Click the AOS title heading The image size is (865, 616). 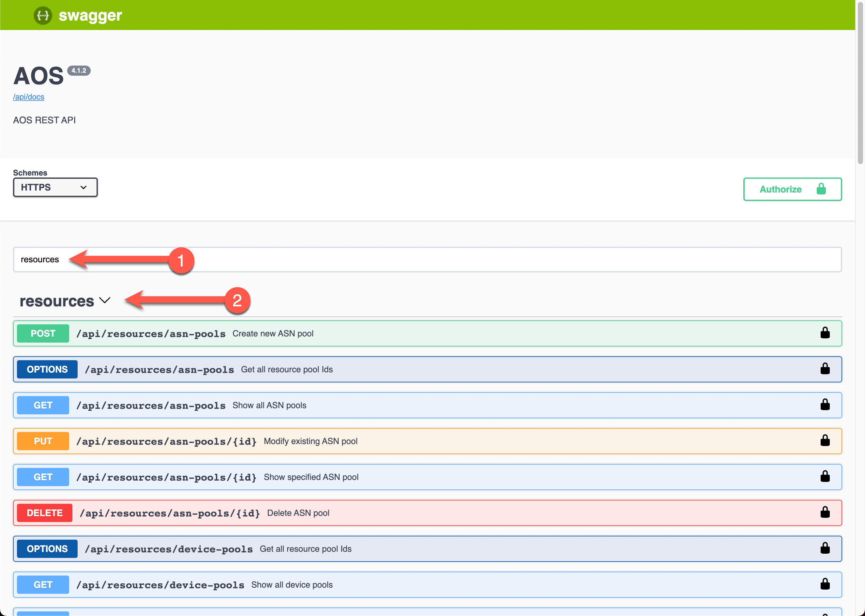pyautogui.click(x=38, y=76)
